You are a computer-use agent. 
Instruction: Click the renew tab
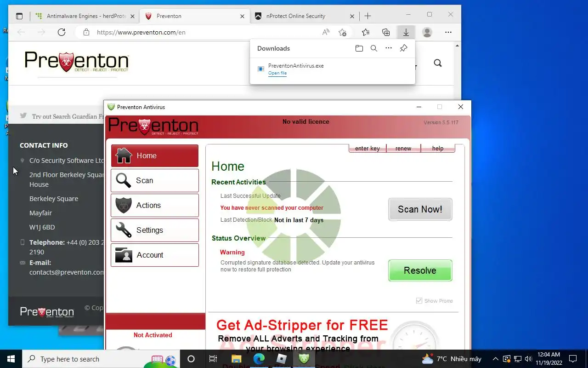coord(403,148)
